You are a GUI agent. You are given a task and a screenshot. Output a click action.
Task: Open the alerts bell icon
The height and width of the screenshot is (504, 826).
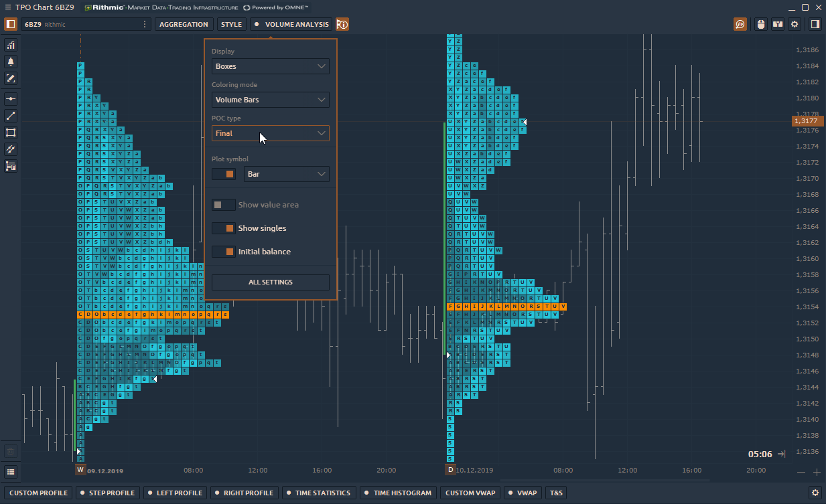pyautogui.click(x=11, y=62)
